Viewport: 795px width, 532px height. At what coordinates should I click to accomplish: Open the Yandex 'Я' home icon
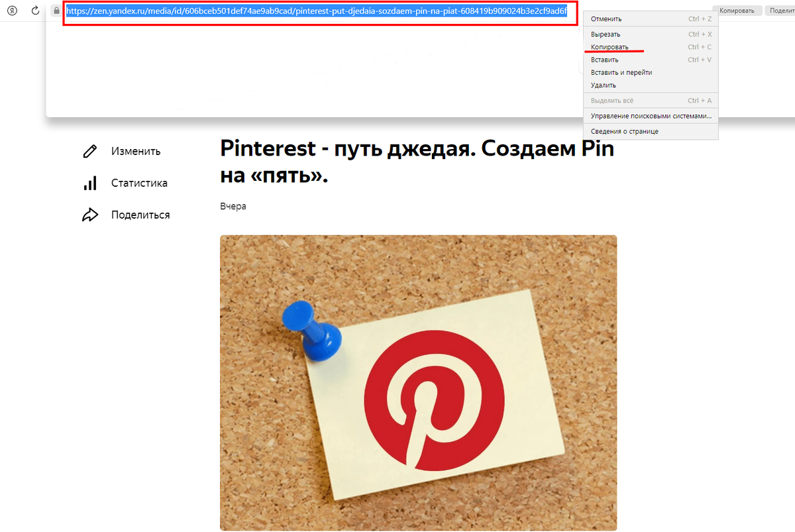click(x=12, y=11)
